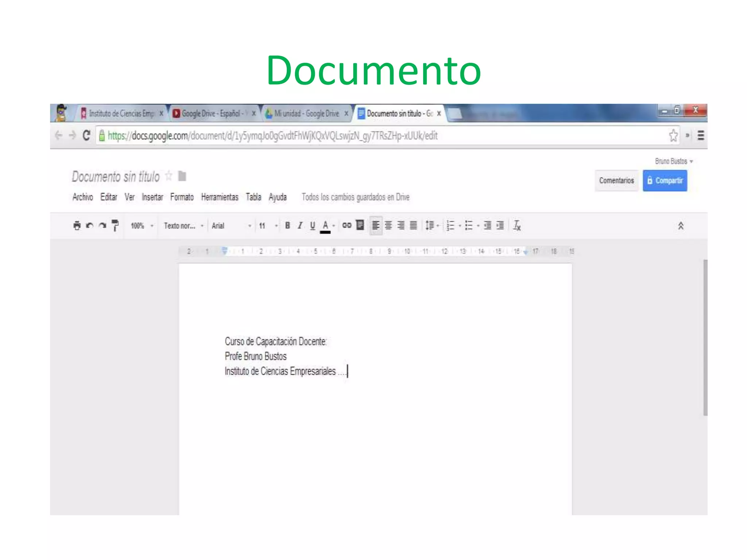Star the document
This screenshot has width=747, height=560.
coord(169,176)
